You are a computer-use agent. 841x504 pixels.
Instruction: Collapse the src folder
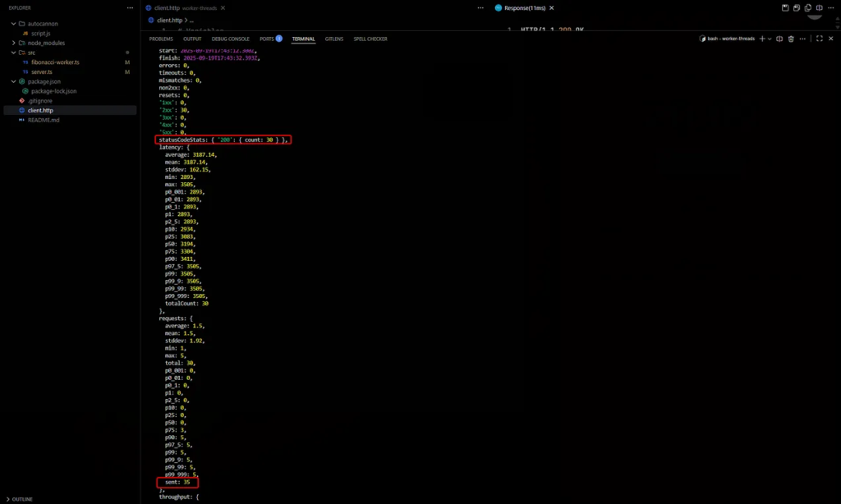click(x=13, y=52)
